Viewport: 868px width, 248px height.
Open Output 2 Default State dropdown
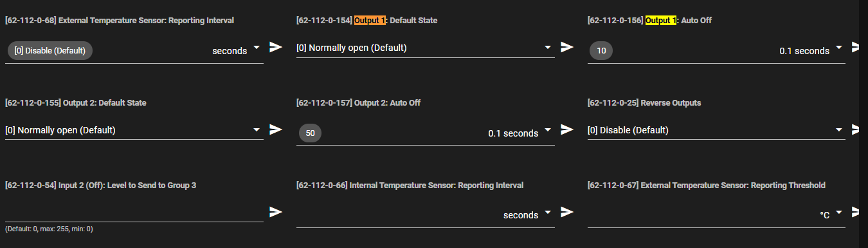134,130
